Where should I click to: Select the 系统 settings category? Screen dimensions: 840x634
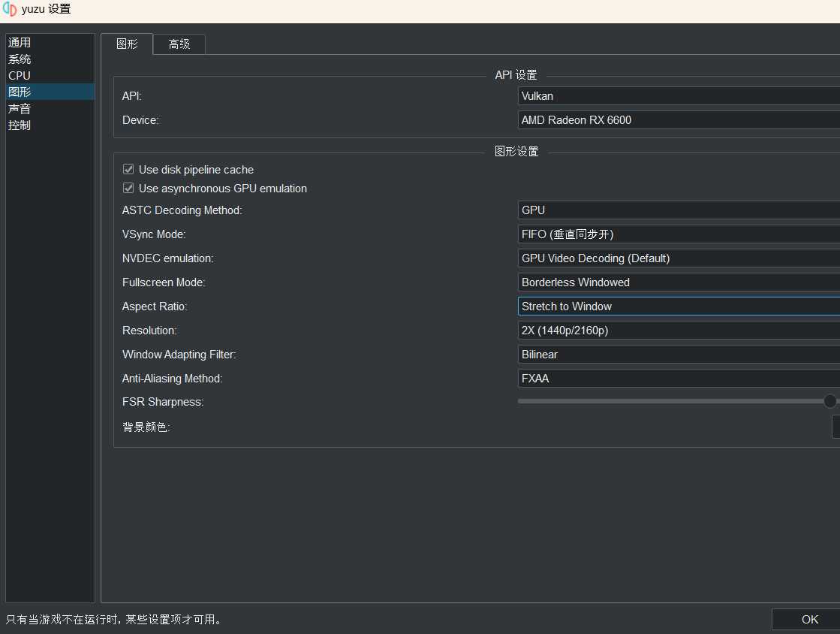click(20, 59)
